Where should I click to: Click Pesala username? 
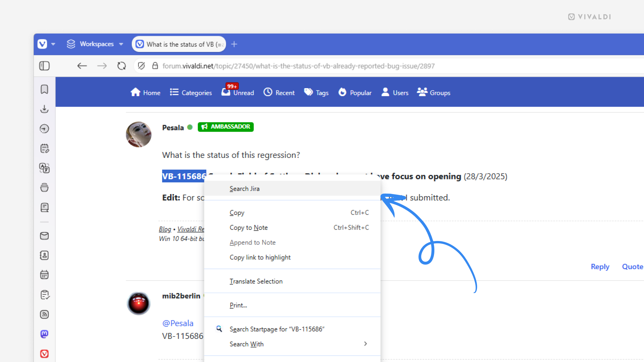click(x=173, y=127)
